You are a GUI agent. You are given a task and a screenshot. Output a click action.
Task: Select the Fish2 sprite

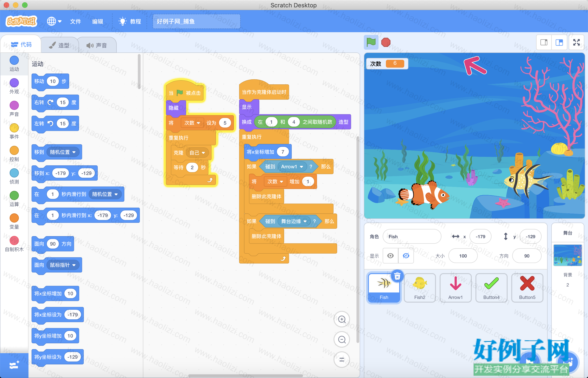point(420,288)
